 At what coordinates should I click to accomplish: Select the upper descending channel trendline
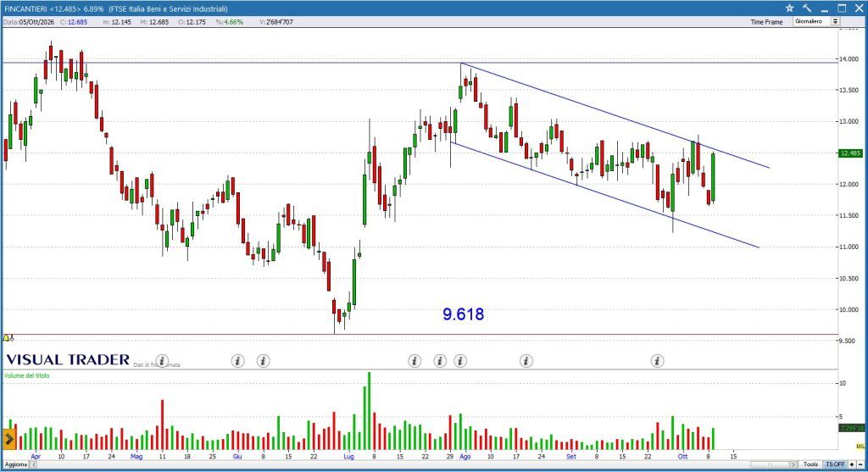tap(615, 115)
